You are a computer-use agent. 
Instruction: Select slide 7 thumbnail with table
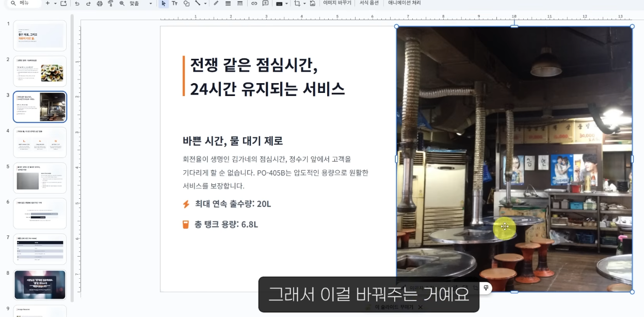click(x=40, y=249)
